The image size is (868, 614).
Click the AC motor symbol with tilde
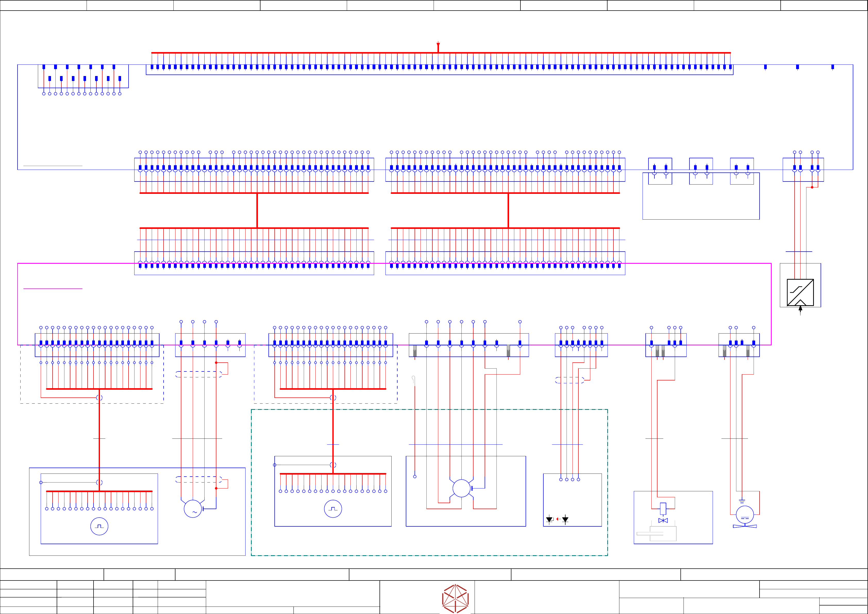[x=193, y=509]
